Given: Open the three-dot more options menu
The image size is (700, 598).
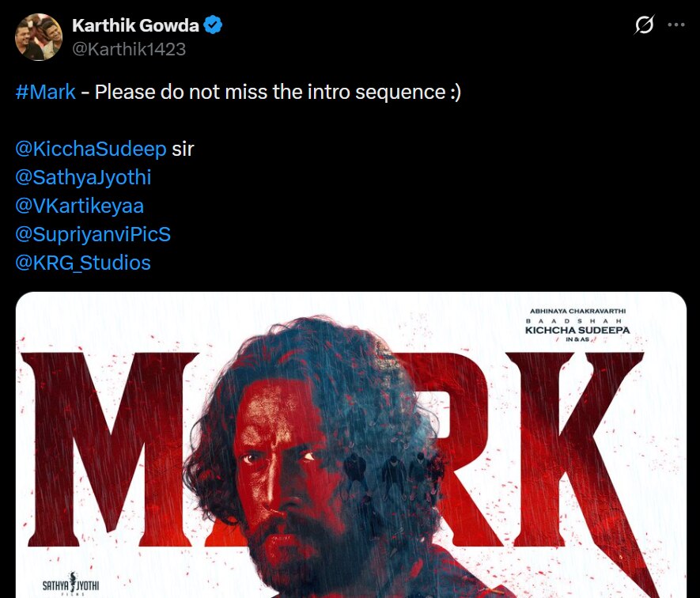Looking at the screenshot, I should [x=676, y=25].
